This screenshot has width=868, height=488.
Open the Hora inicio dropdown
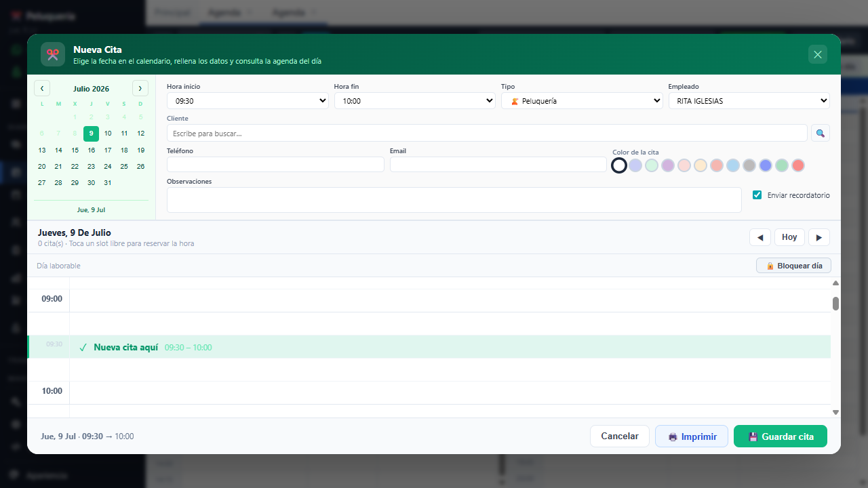(x=248, y=100)
